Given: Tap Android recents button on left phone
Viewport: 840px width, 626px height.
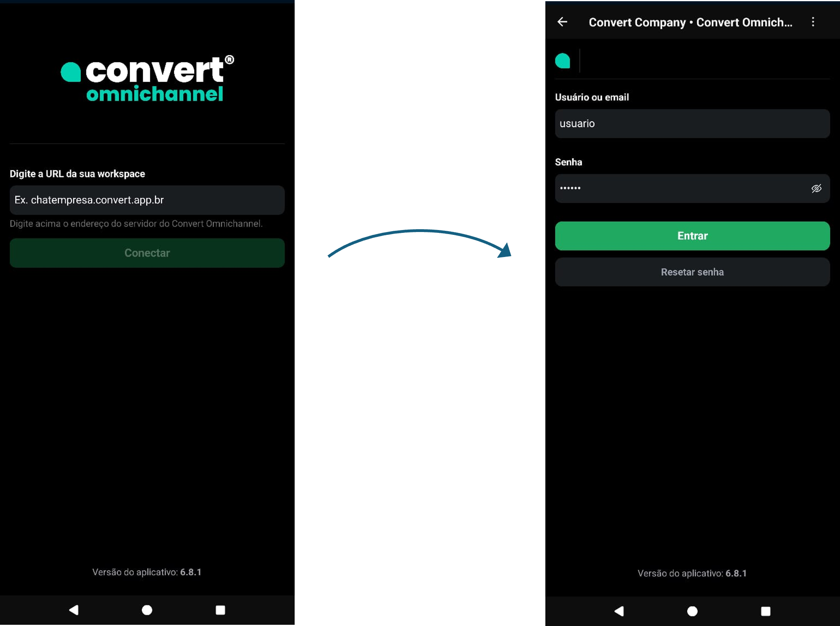Looking at the screenshot, I should [x=220, y=610].
